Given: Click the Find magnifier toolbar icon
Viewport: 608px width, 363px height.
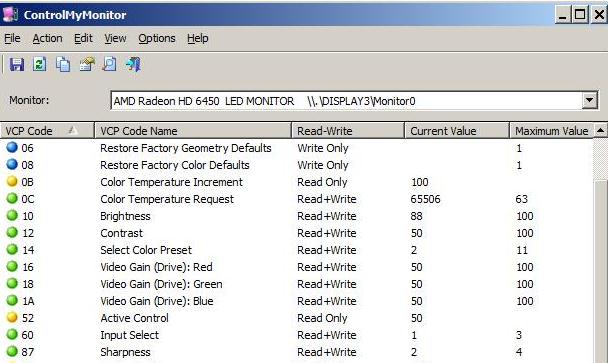Looking at the screenshot, I should pyautogui.click(x=109, y=64).
